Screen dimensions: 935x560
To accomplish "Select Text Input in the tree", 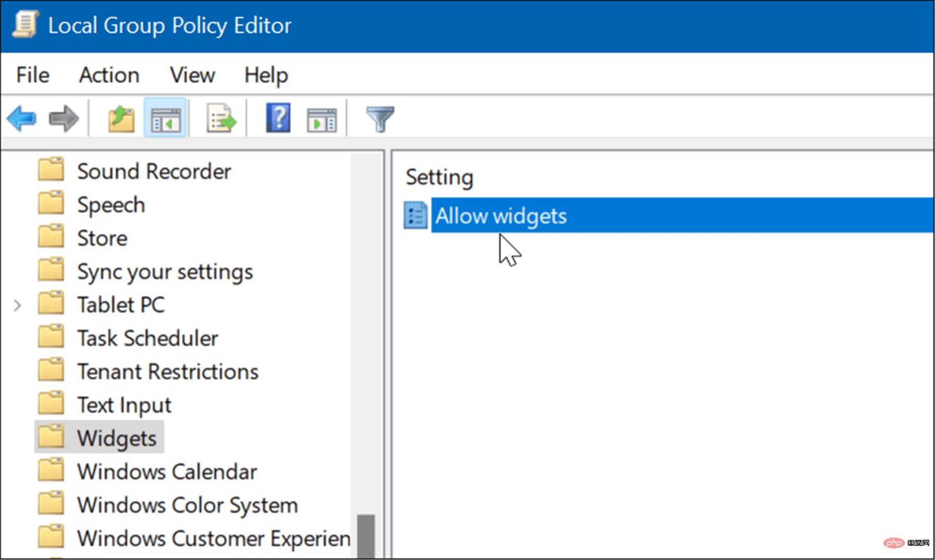I will [124, 405].
